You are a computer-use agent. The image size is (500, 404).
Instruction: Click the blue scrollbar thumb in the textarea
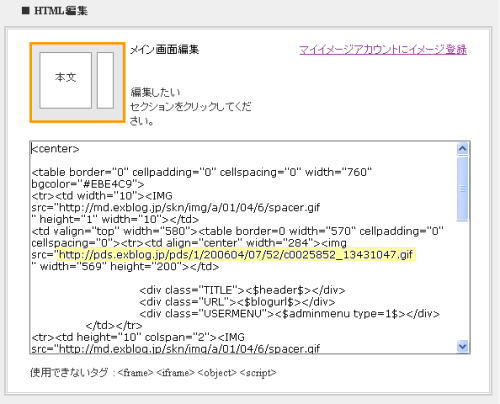[x=462, y=189]
